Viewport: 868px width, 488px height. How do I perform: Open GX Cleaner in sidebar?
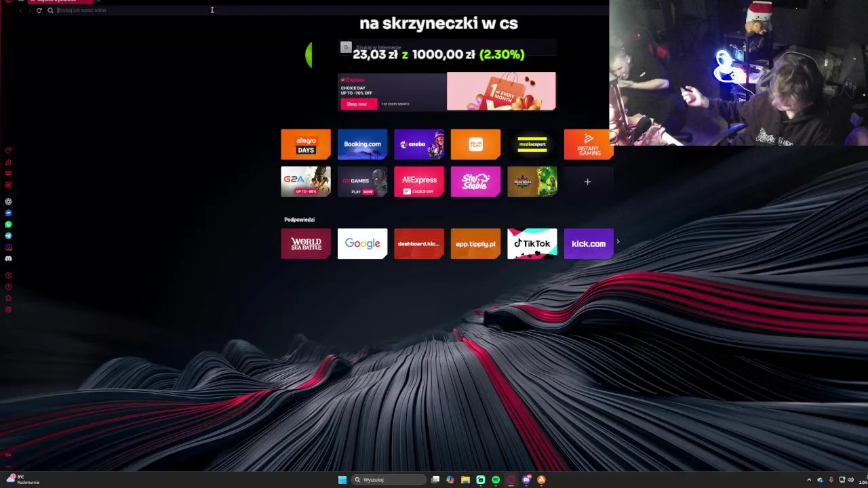pyautogui.click(x=8, y=162)
